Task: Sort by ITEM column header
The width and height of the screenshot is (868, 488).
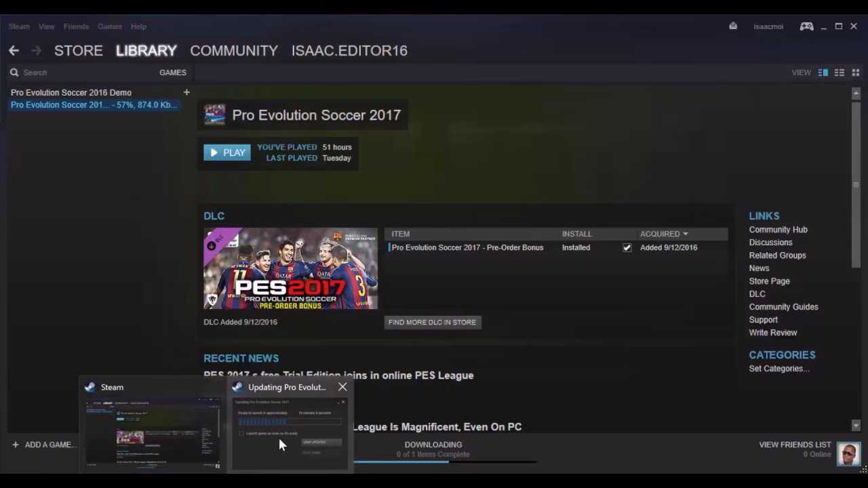Action: tap(400, 234)
